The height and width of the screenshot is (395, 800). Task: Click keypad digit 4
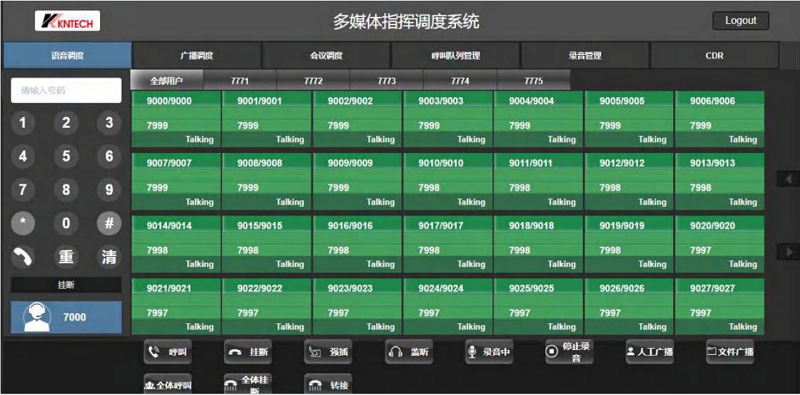(23, 156)
